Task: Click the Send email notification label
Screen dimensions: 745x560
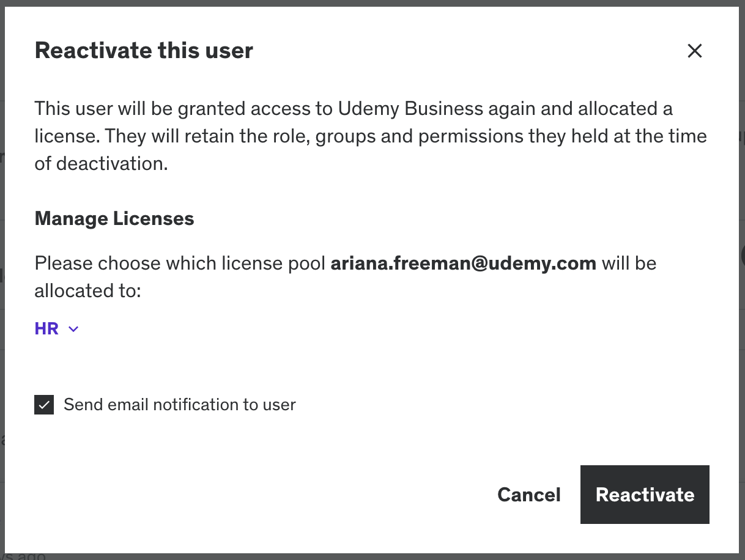Action: click(x=180, y=405)
